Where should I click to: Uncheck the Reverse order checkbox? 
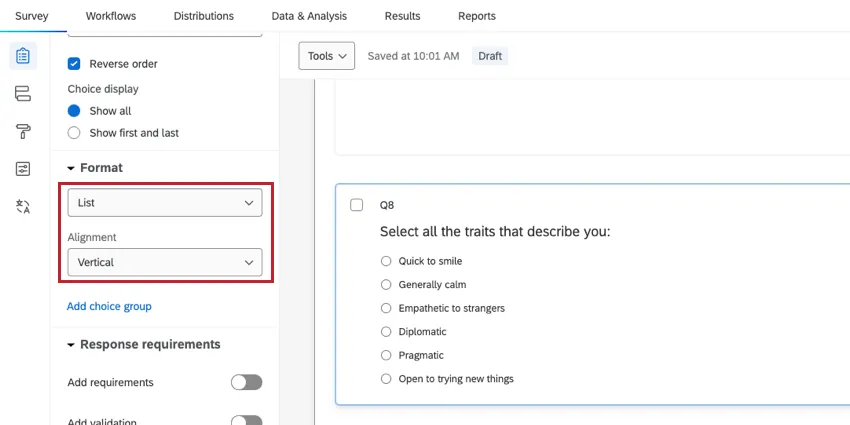[74, 64]
